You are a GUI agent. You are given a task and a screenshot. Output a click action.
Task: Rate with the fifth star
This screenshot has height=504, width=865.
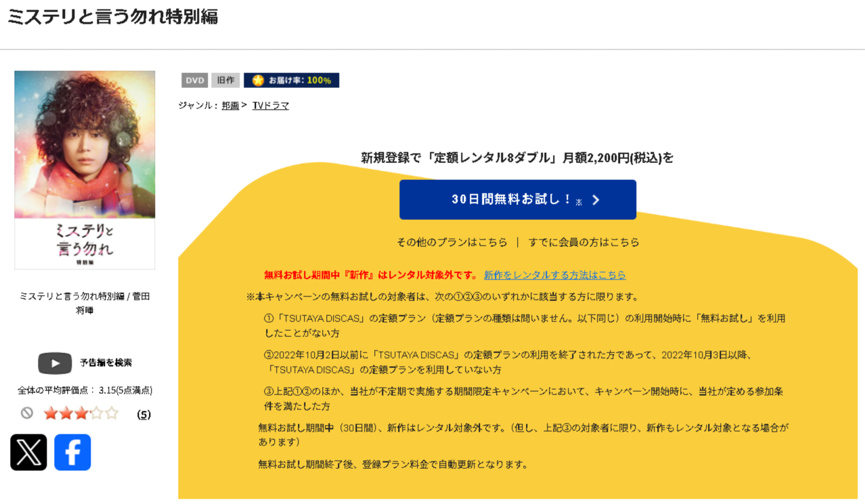[112, 413]
